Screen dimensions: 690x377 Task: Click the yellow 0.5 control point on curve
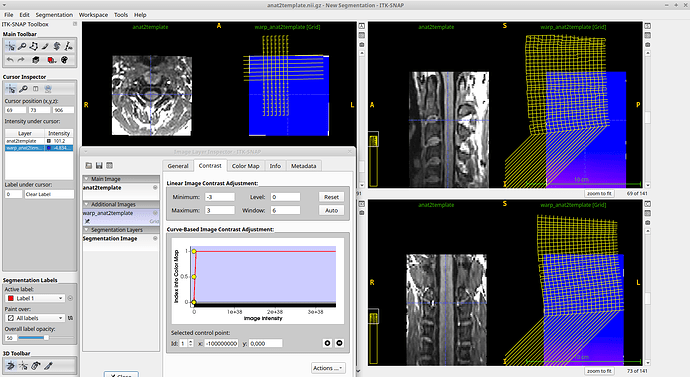click(194, 277)
